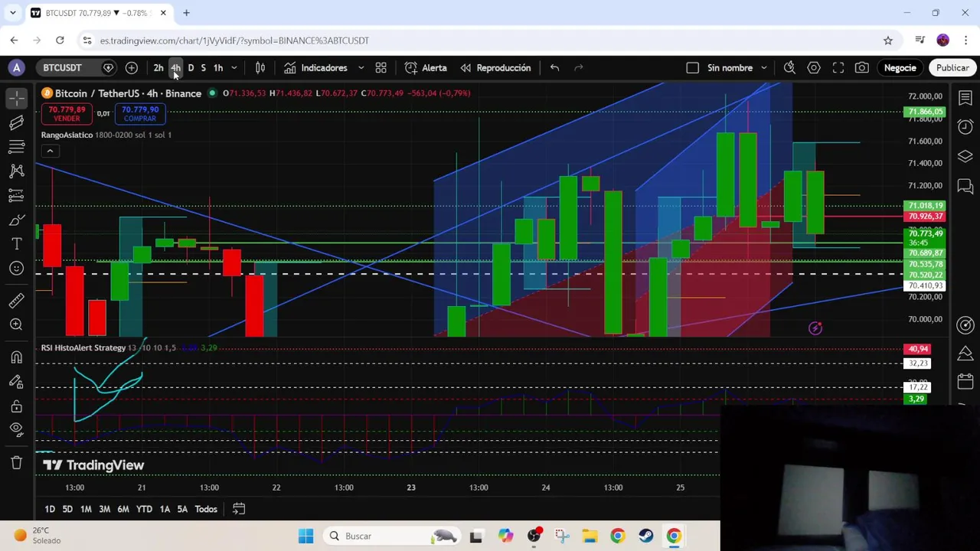This screenshot has width=980, height=551.
Task: Delete drawings with trash icon
Action: click(17, 462)
